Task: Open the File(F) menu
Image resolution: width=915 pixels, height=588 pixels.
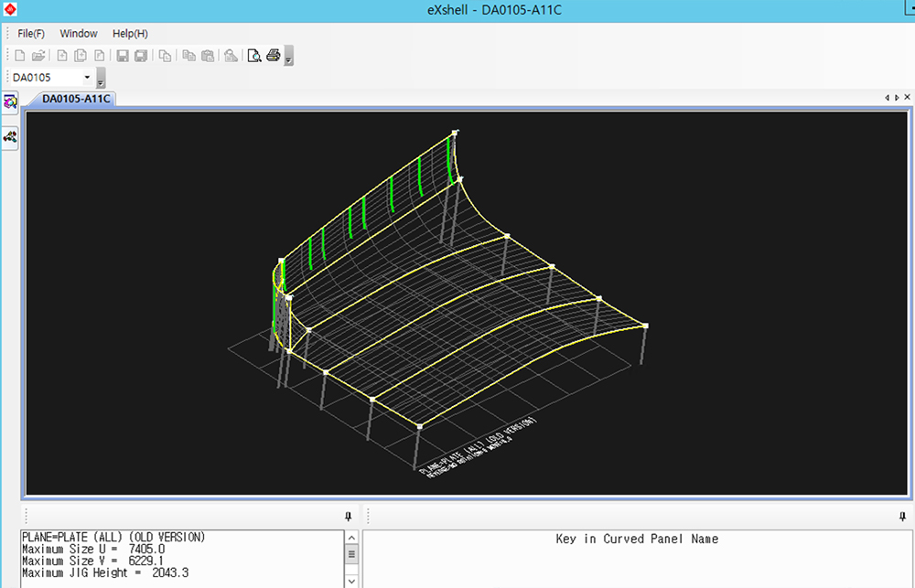Action: (31, 34)
